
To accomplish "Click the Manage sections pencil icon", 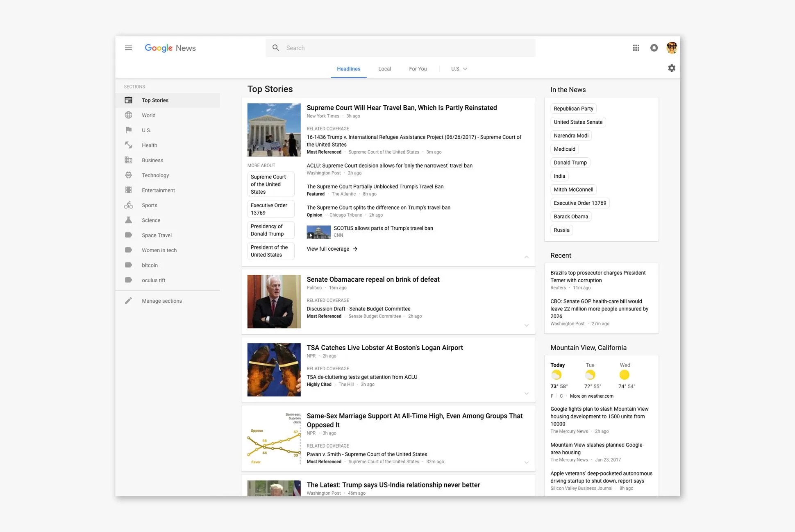I will tap(128, 300).
